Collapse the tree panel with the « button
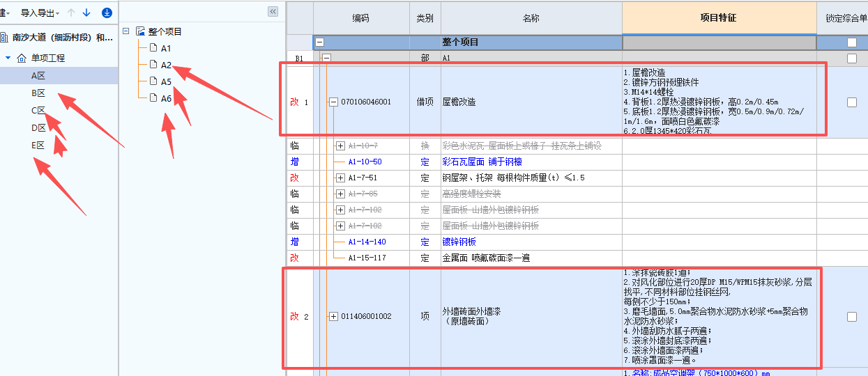The image size is (868, 376). pos(273,11)
